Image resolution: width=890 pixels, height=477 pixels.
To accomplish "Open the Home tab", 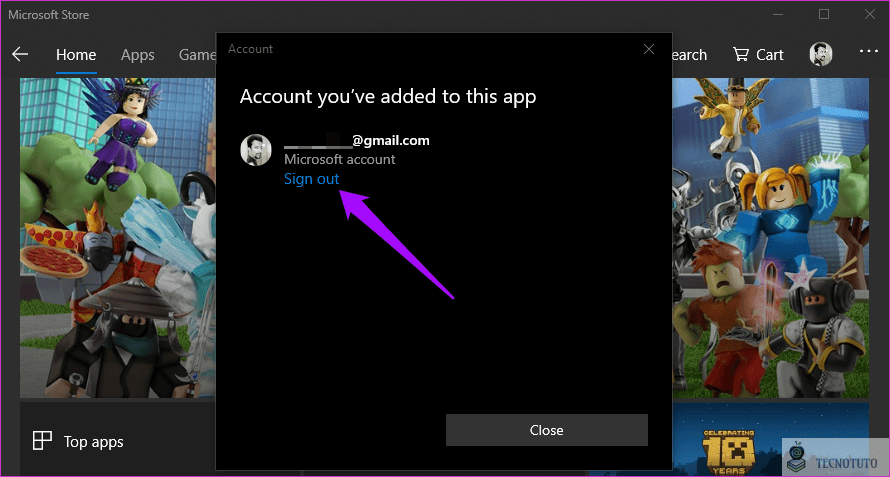I will click(76, 55).
